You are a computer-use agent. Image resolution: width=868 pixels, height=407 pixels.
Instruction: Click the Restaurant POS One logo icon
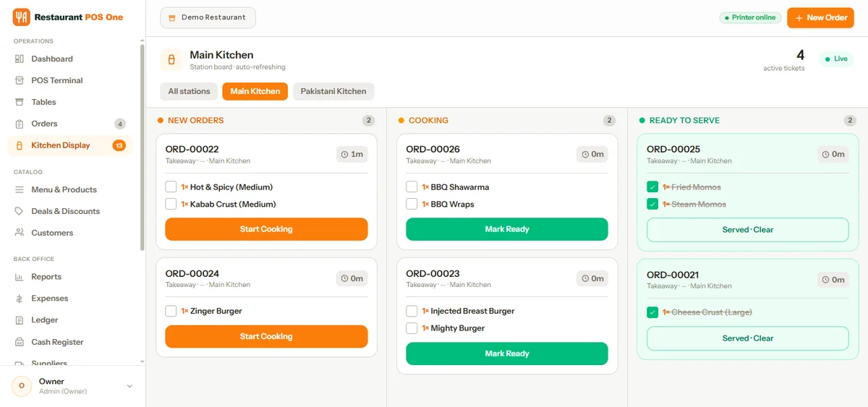coord(21,17)
